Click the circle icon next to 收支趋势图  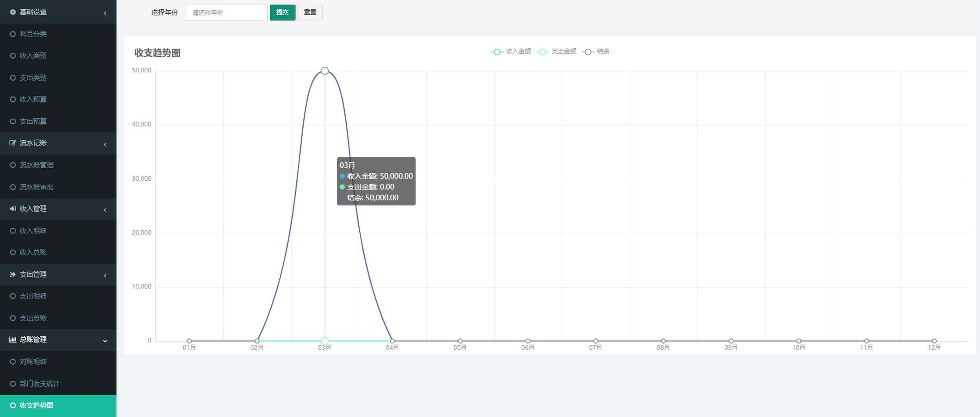pos(13,405)
